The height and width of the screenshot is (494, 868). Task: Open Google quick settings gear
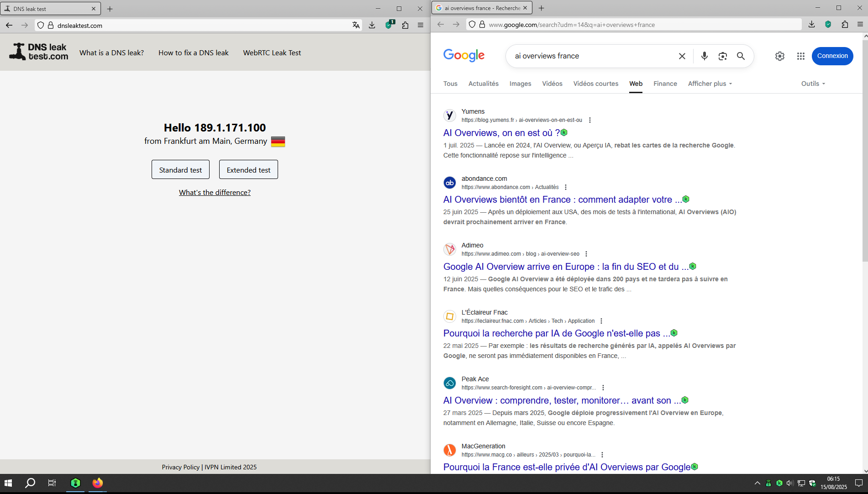pyautogui.click(x=779, y=56)
